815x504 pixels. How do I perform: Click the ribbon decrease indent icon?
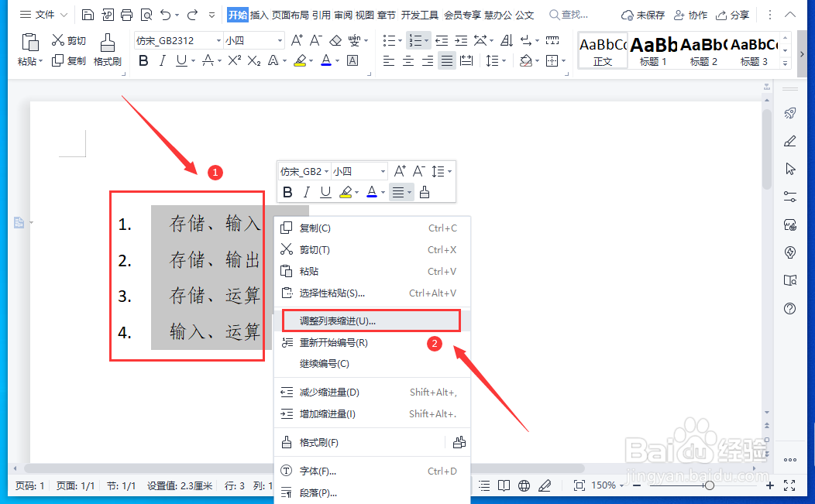coord(442,40)
